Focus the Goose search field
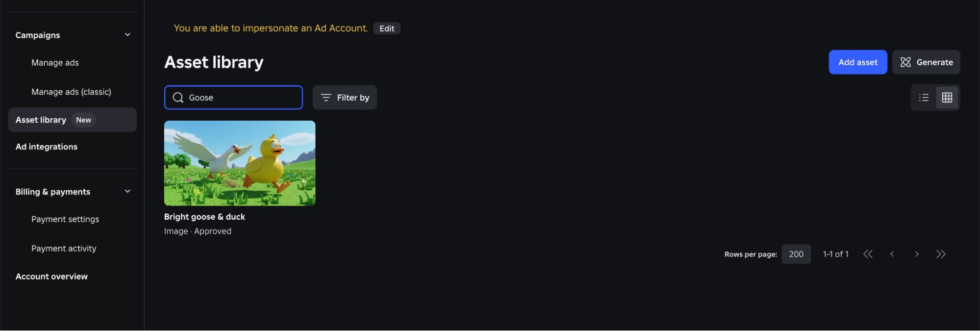Image resolution: width=980 pixels, height=331 pixels. click(x=233, y=98)
